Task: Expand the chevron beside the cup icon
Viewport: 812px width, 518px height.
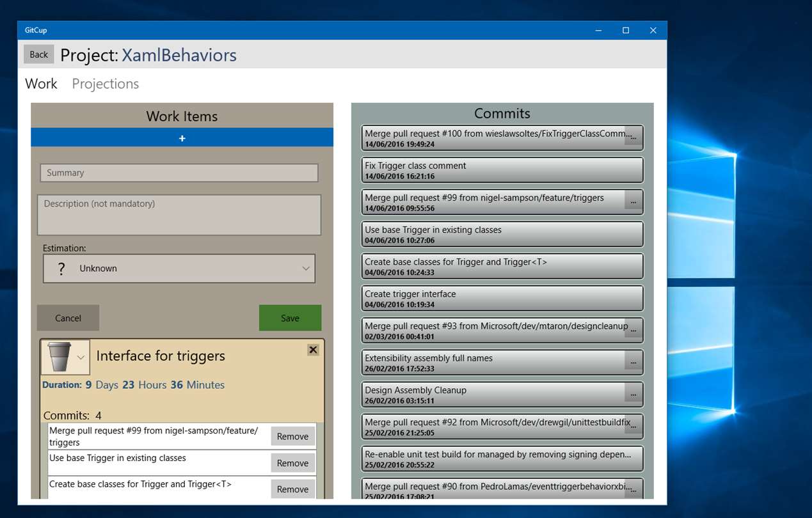Action: click(81, 357)
